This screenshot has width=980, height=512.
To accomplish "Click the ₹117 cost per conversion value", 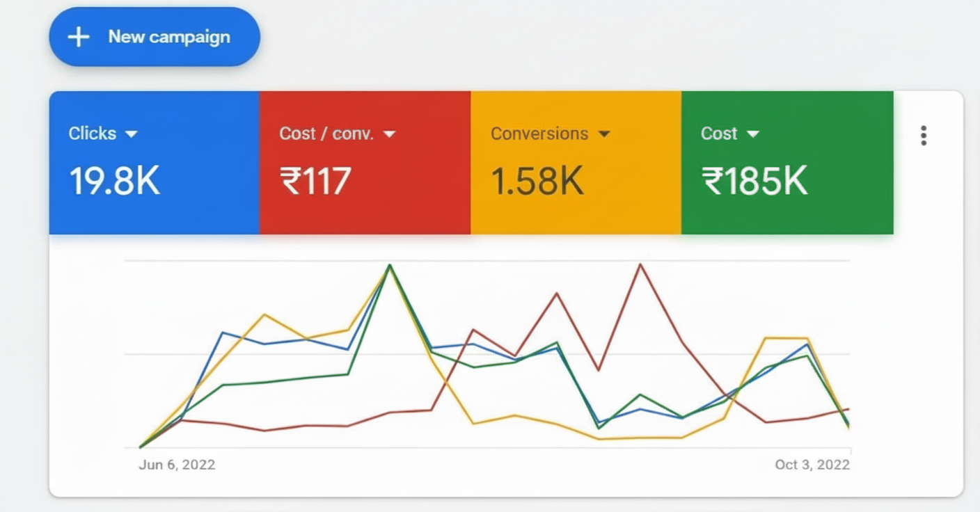I will pos(315,181).
